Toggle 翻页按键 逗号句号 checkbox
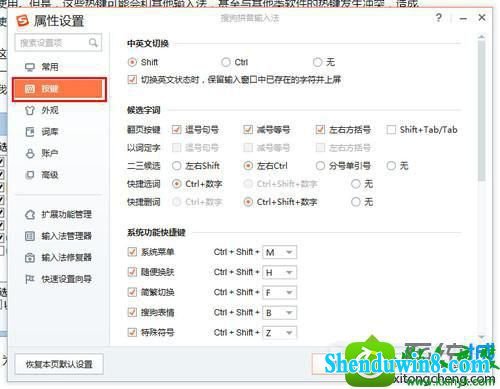 pos(176,129)
